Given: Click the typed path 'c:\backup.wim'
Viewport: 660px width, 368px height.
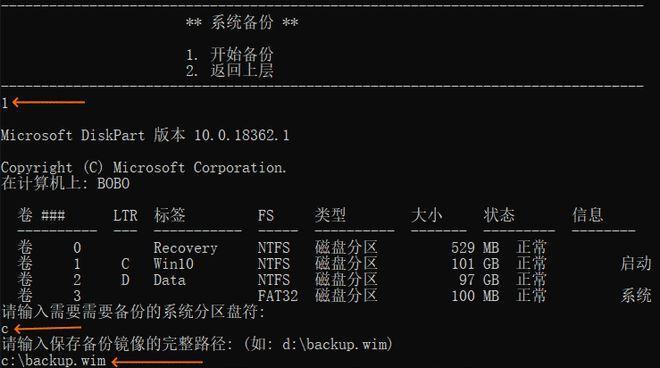Looking at the screenshot, I should [x=53, y=360].
